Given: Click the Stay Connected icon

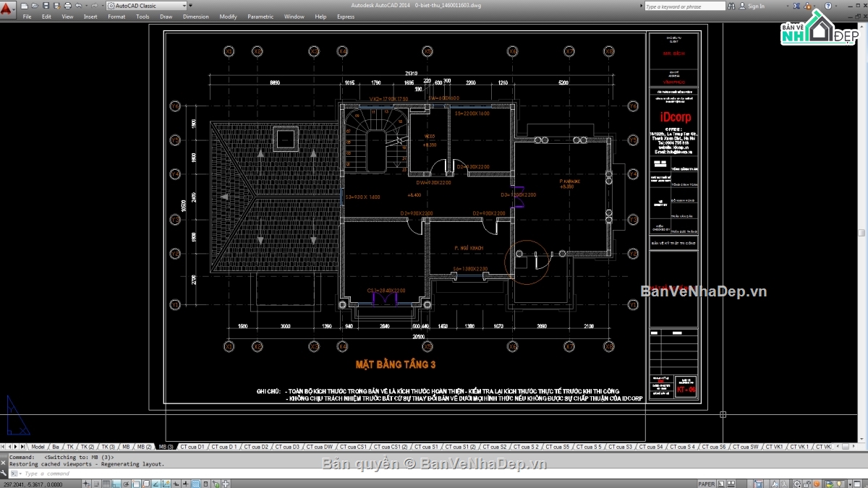Looking at the screenshot, I should (x=807, y=6).
